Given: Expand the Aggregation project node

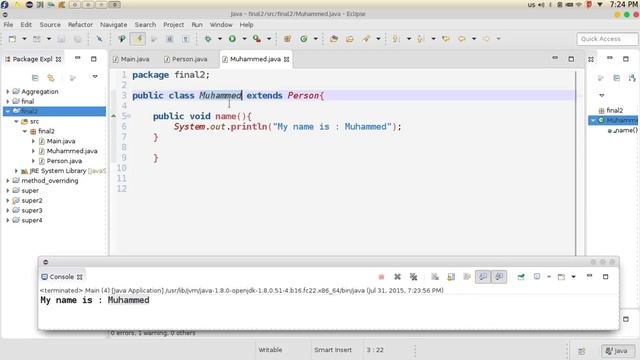Looking at the screenshot, I should [8, 91].
